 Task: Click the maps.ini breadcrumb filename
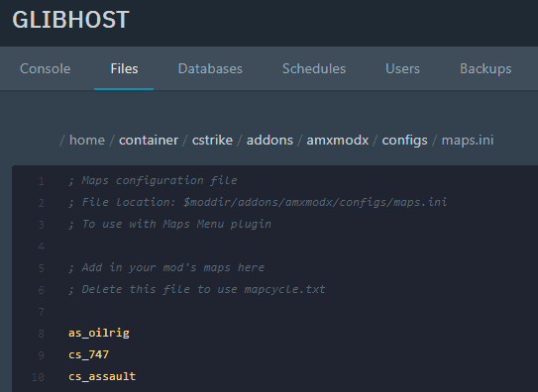[x=468, y=141]
